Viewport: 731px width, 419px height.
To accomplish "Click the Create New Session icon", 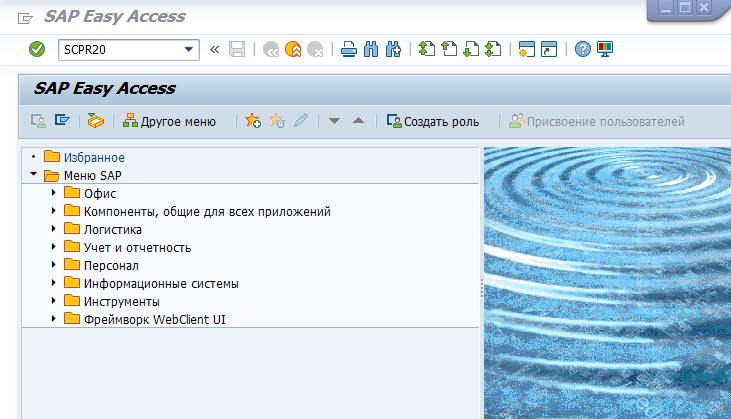I will [x=524, y=49].
